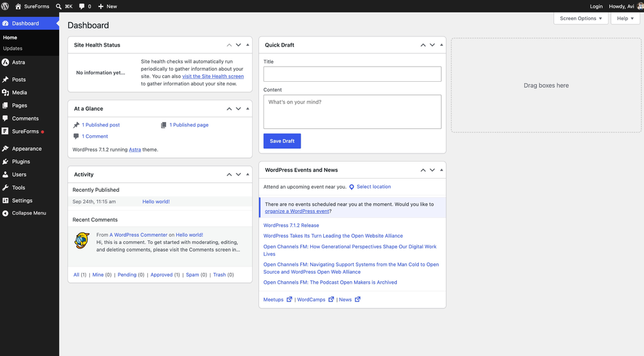Click the Astra logo icon in sidebar
The width and height of the screenshot is (644, 356).
[x=5, y=62]
